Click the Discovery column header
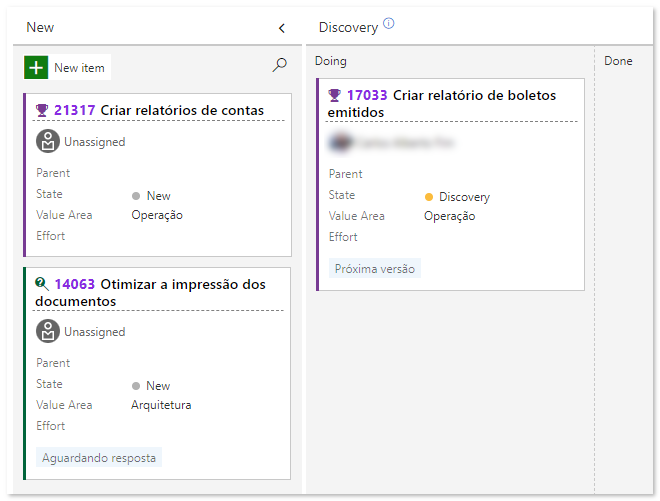Screen dimensions: 660x501 pyautogui.click(x=348, y=28)
